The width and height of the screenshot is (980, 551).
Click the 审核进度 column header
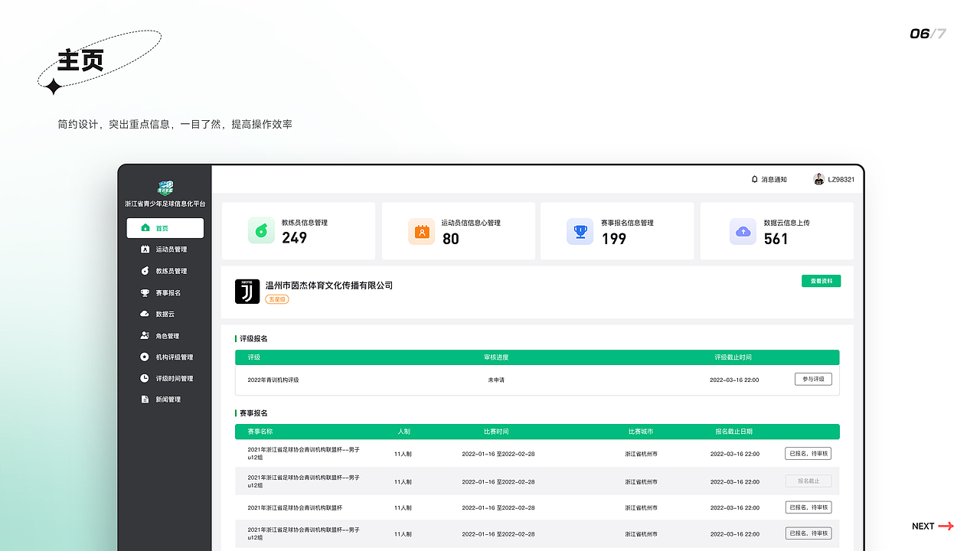pyautogui.click(x=496, y=357)
